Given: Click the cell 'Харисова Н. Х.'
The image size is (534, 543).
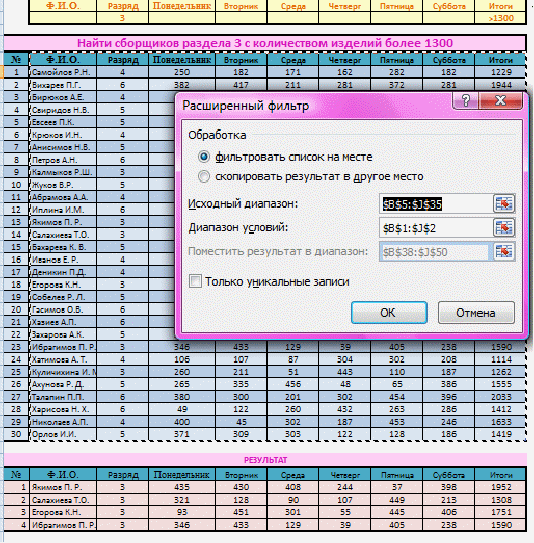Looking at the screenshot, I should click(x=63, y=409).
